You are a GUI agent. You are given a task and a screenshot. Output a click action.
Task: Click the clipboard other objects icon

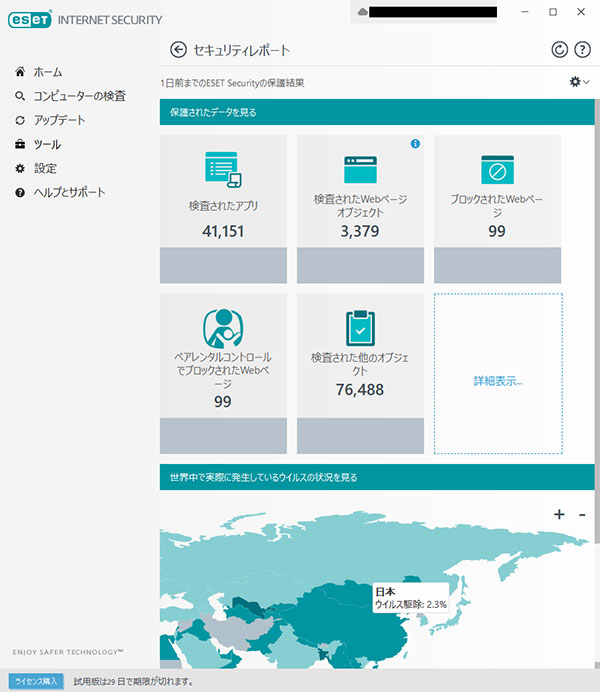point(360,328)
